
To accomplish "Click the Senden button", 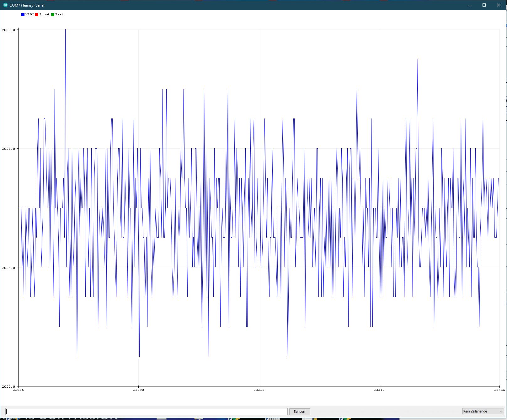I will click(x=300, y=412).
